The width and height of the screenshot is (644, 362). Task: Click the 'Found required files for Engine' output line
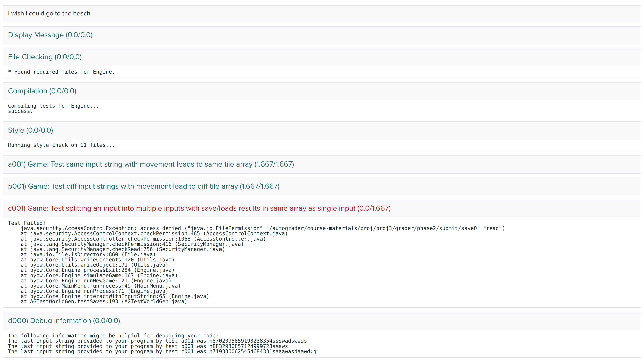(61, 72)
